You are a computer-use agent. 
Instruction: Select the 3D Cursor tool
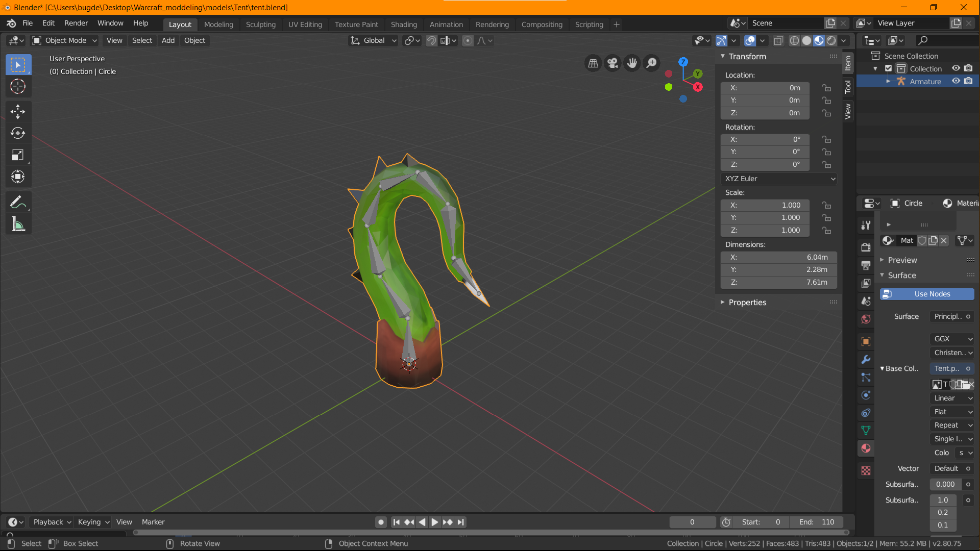pos(18,87)
